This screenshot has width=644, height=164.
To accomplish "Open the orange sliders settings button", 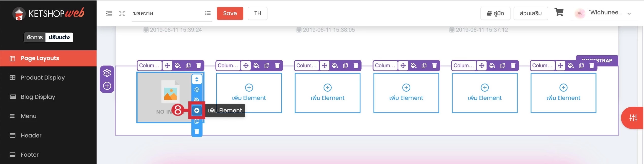I will coord(633,118).
